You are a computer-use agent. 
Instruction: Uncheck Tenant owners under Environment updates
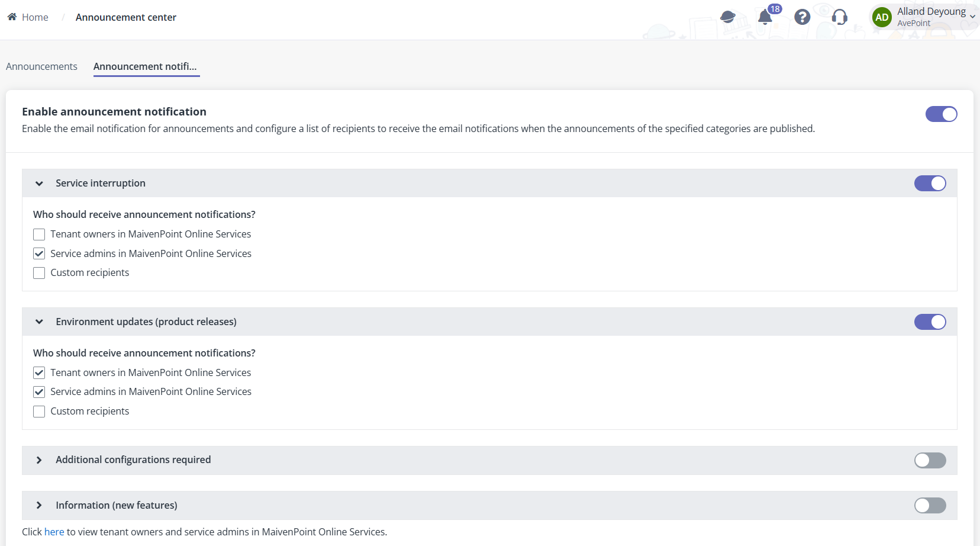click(x=39, y=372)
